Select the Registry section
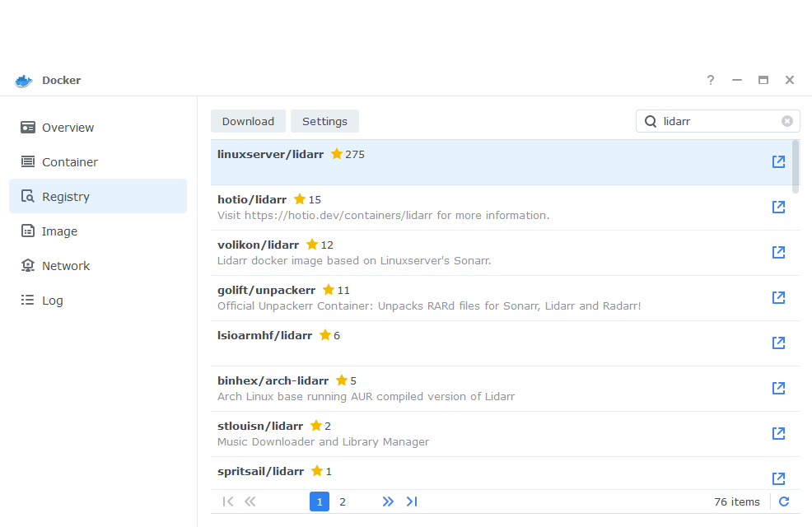 point(98,196)
